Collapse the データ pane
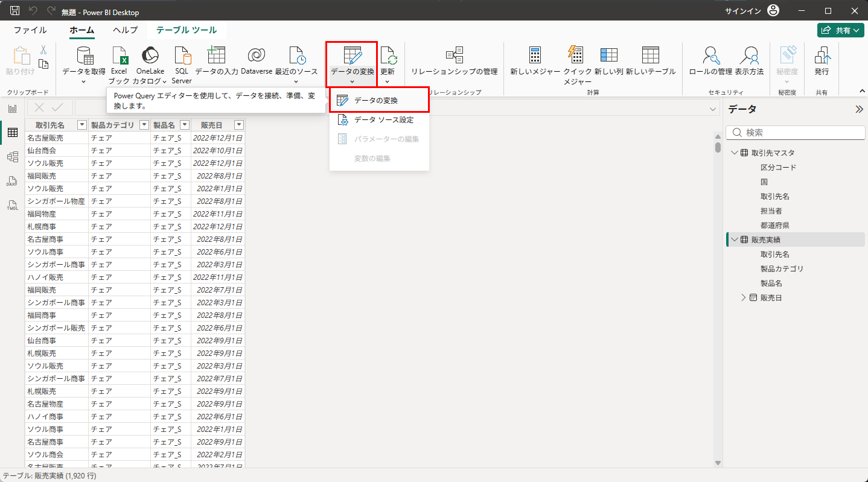This screenshot has height=482, width=868. [860, 109]
